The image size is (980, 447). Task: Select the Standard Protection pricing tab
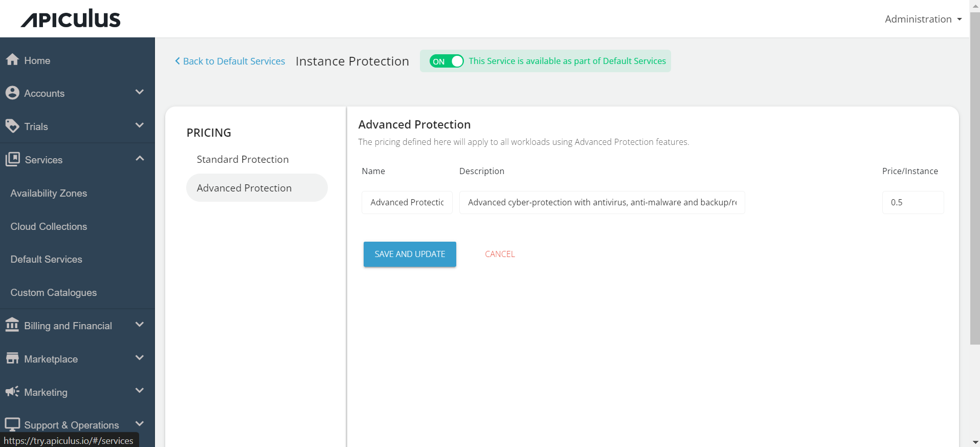point(243,159)
